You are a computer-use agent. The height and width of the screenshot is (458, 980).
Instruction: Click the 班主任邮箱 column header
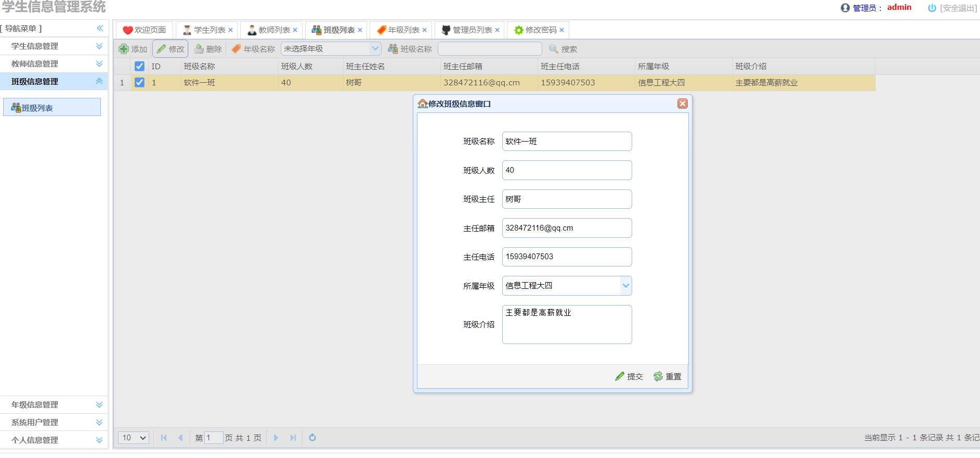tap(489, 66)
